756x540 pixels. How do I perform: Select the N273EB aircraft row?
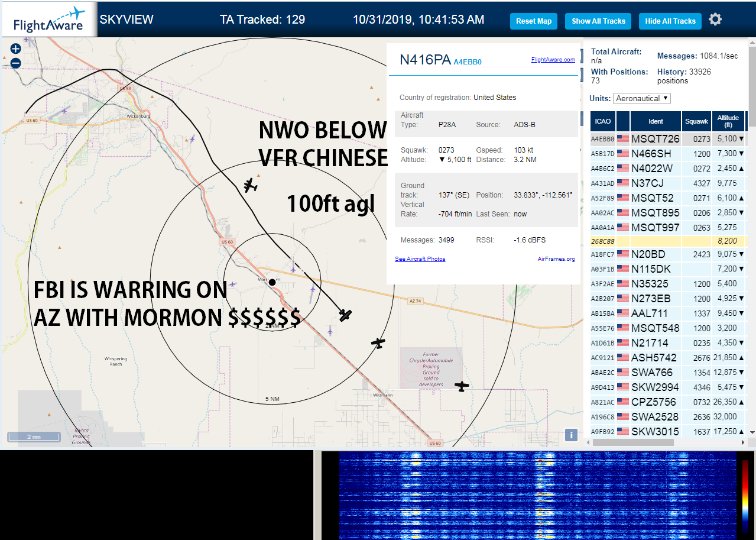pos(668,298)
